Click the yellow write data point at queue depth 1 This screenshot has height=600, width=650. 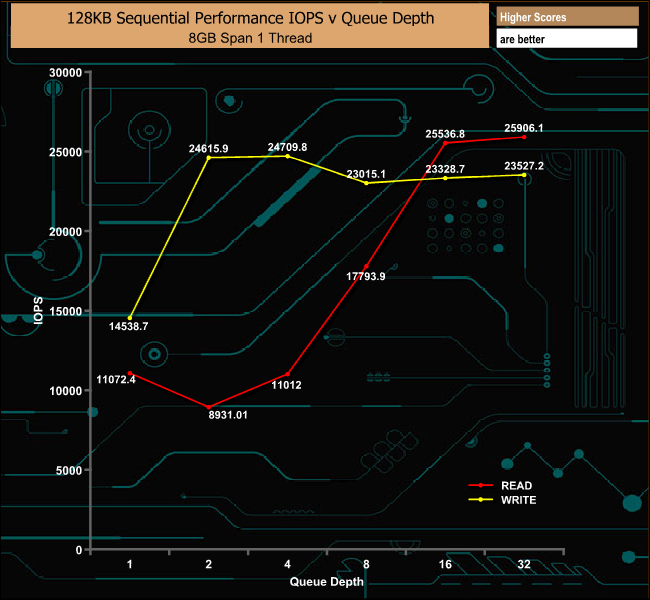pos(130,318)
